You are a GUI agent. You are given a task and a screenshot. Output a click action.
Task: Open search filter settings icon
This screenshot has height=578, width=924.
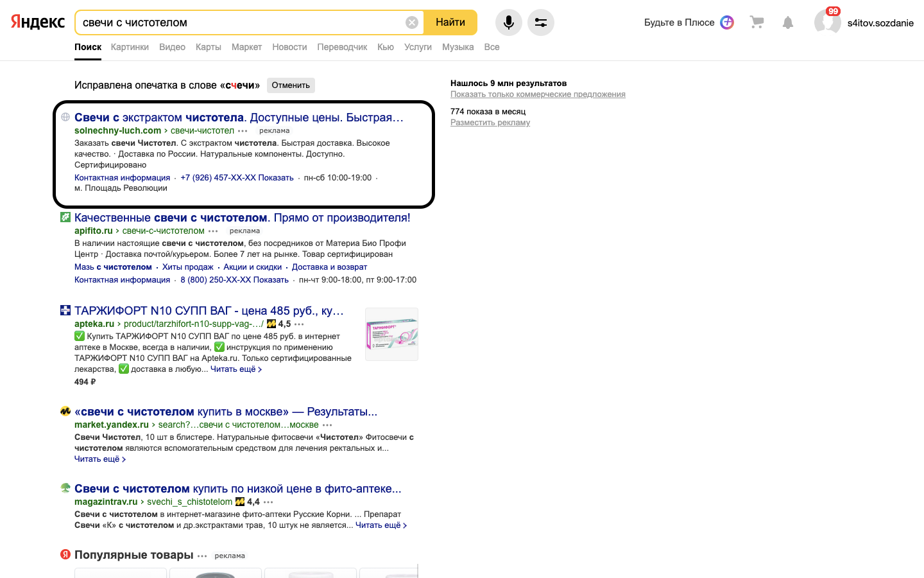point(541,22)
